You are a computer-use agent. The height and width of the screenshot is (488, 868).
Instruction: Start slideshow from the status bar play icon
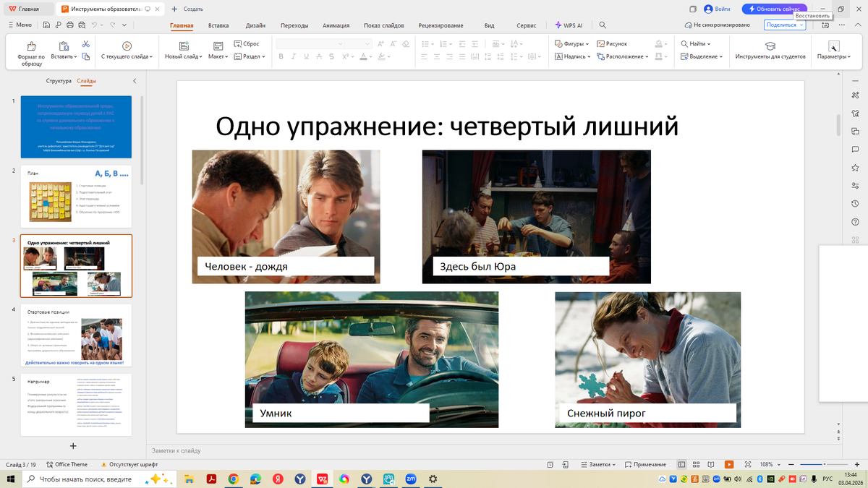click(x=728, y=464)
